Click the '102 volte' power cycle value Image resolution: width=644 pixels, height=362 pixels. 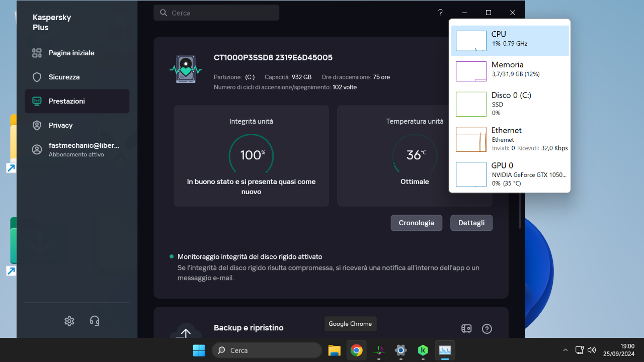tap(345, 87)
